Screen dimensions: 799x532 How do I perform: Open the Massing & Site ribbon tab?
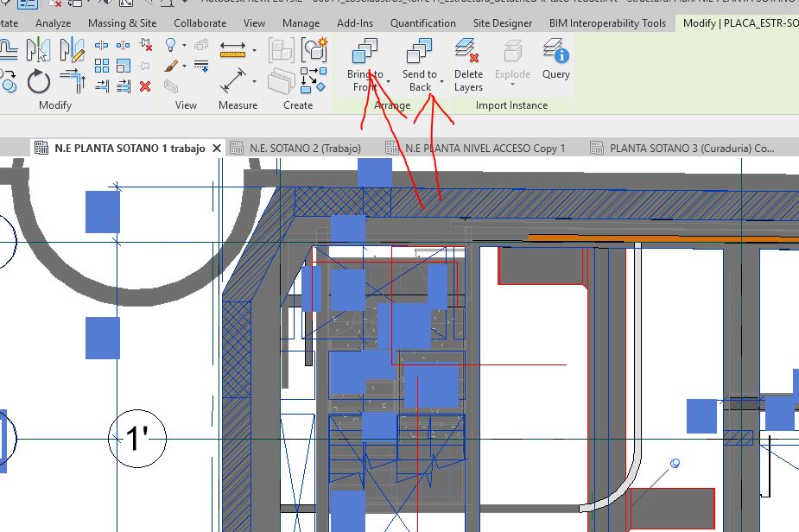pyautogui.click(x=122, y=23)
